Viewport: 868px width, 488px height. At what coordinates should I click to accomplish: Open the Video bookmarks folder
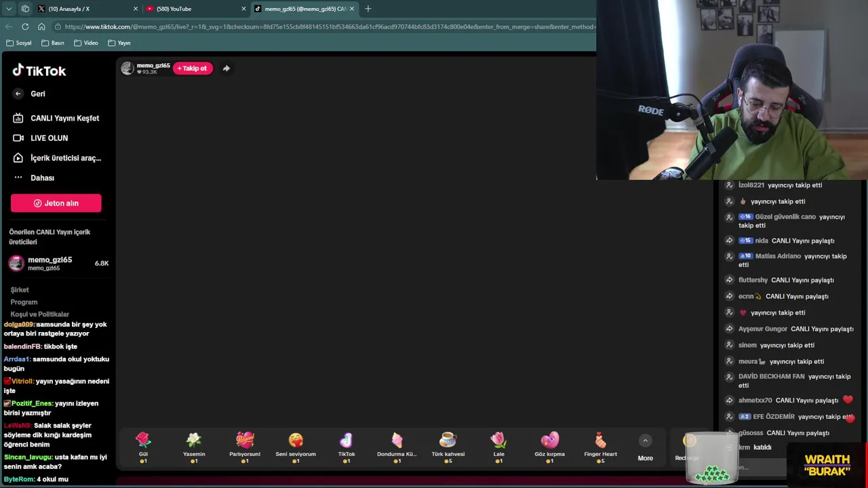coord(86,43)
